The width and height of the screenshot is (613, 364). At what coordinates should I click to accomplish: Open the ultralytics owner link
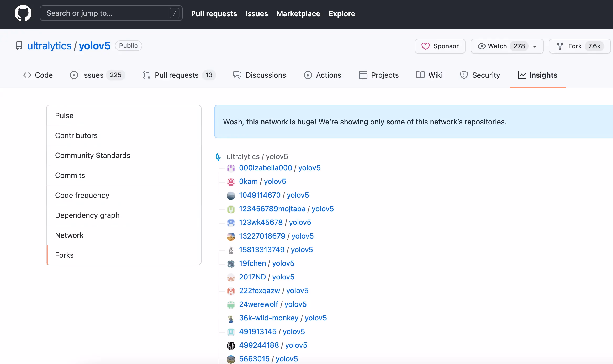point(49,46)
